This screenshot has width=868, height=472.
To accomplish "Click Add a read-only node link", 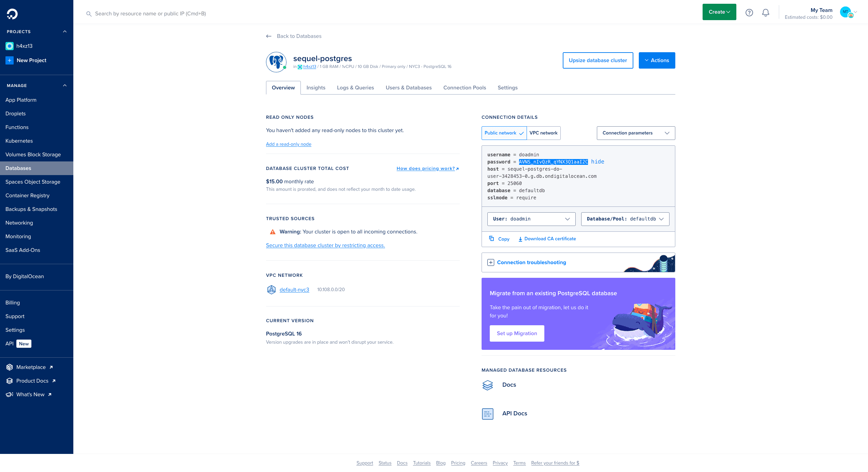I will click(x=289, y=144).
